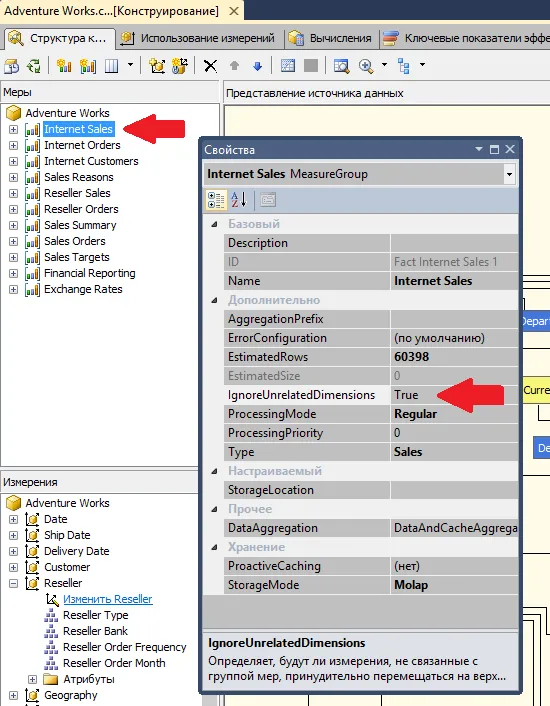Screen dimensions: 550x706
Task: Collapse the Reseller dimension node
Action: point(14,584)
